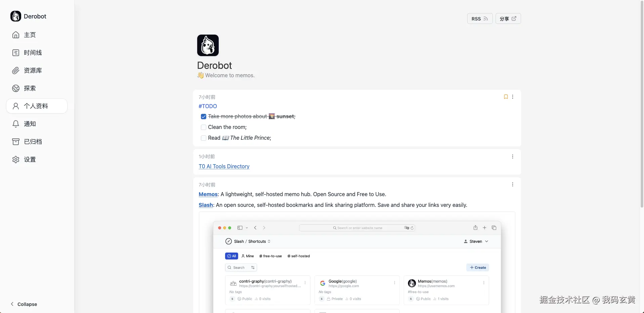This screenshot has height=313, width=644.
Task: Open more options for the Memos/Slash memo
Action: pyautogui.click(x=513, y=184)
